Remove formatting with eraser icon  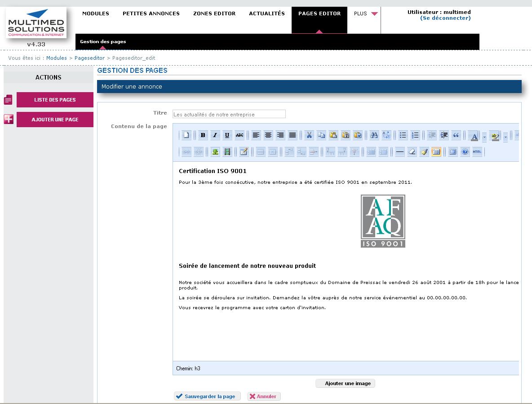pos(412,151)
